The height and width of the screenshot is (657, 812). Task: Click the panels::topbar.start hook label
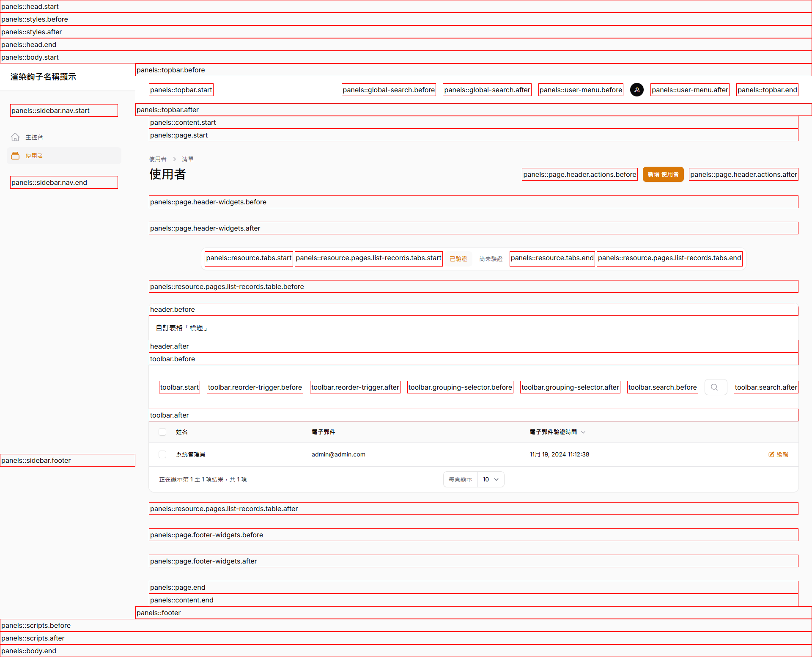(181, 90)
